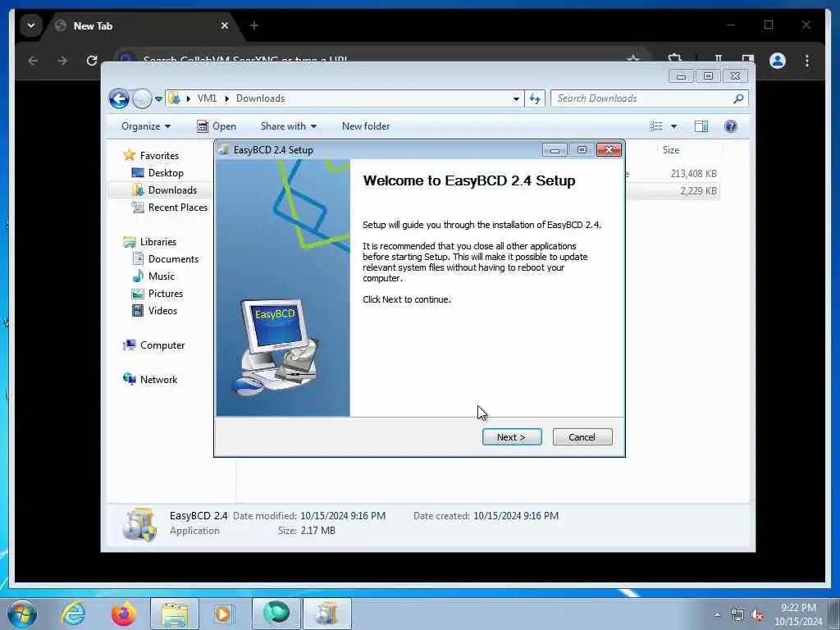Click Open in Explorer toolbar
The image size is (840, 630).
click(x=217, y=126)
